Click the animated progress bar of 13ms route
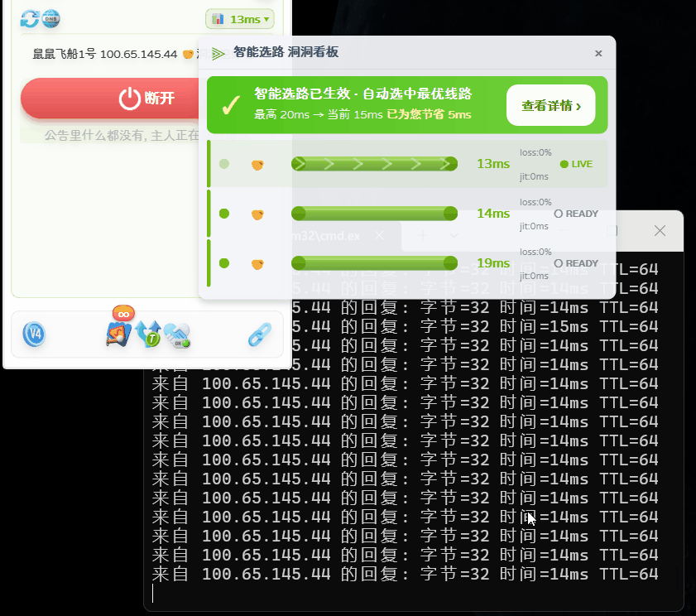The width and height of the screenshot is (696, 616). (374, 164)
